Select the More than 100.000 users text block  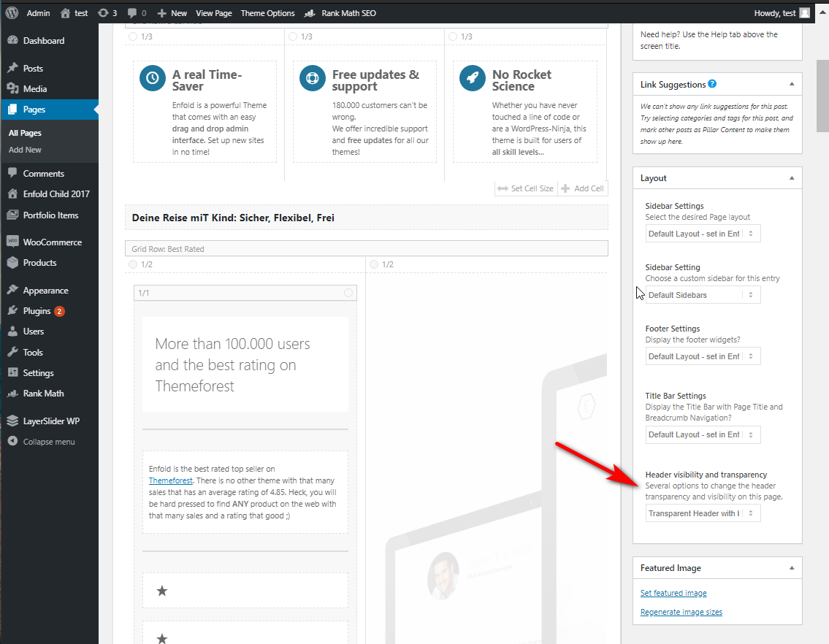(x=245, y=365)
